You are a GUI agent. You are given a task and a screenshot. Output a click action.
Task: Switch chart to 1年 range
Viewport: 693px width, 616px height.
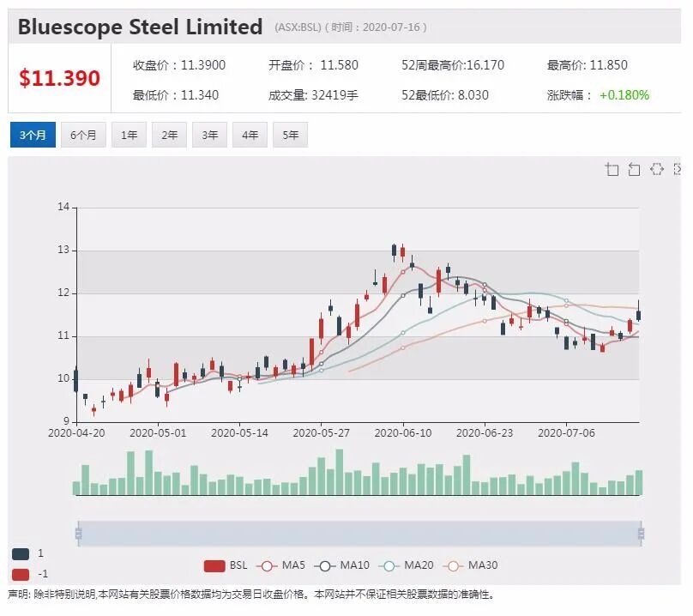coord(129,135)
